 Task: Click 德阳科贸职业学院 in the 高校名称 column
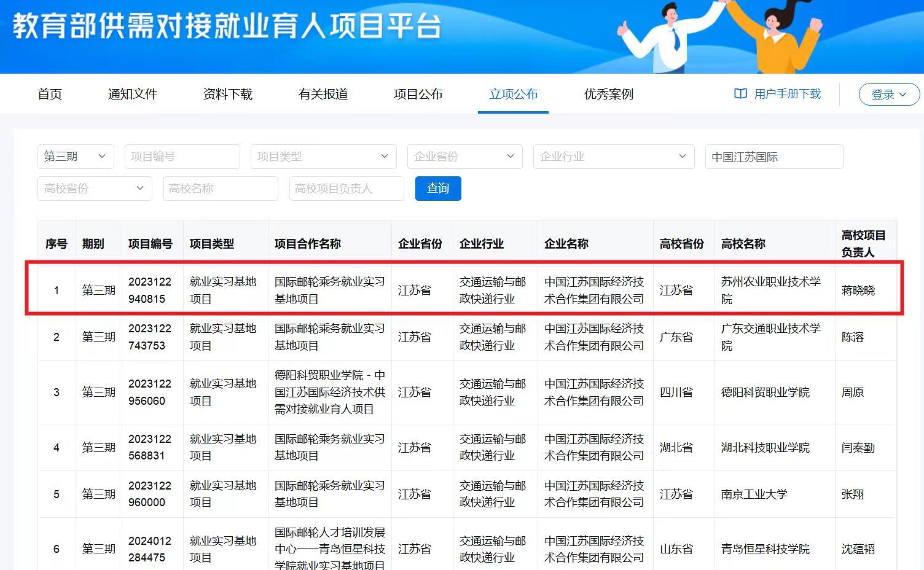[x=765, y=392]
